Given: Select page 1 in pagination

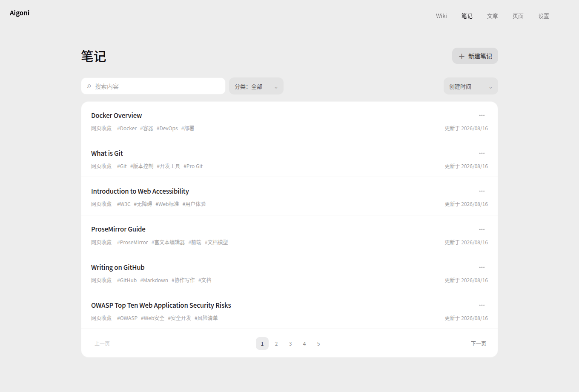Looking at the screenshot, I should 262,343.
